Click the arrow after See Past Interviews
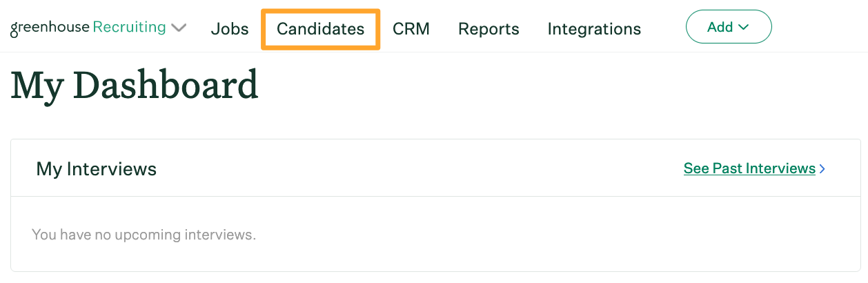 click(x=822, y=168)
